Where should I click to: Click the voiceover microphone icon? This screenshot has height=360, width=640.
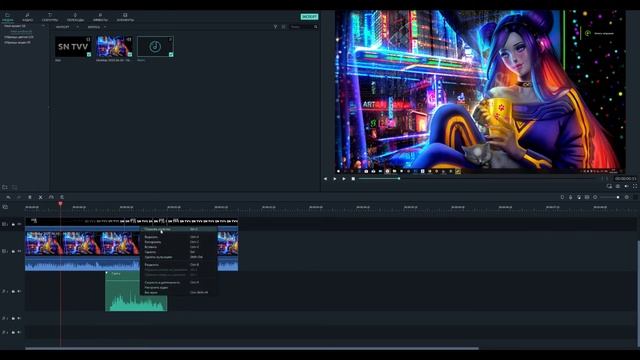pyautogui.click(x=571, y=197)
